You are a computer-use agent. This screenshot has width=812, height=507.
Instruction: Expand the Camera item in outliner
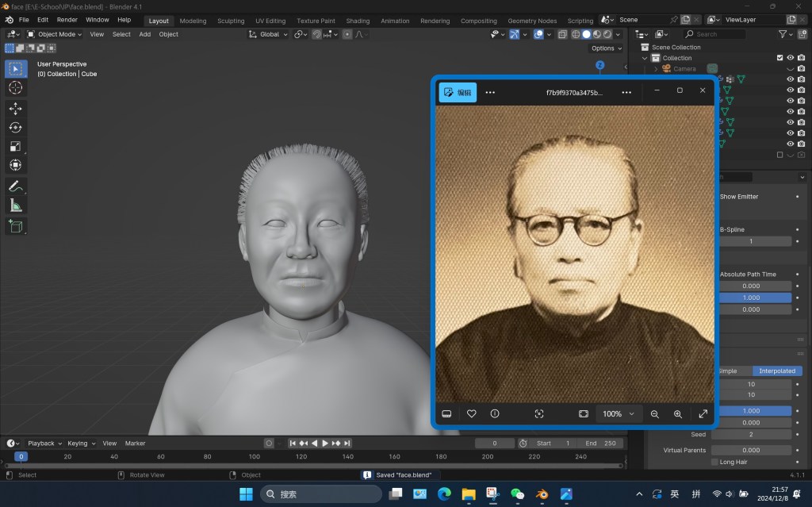656,69
